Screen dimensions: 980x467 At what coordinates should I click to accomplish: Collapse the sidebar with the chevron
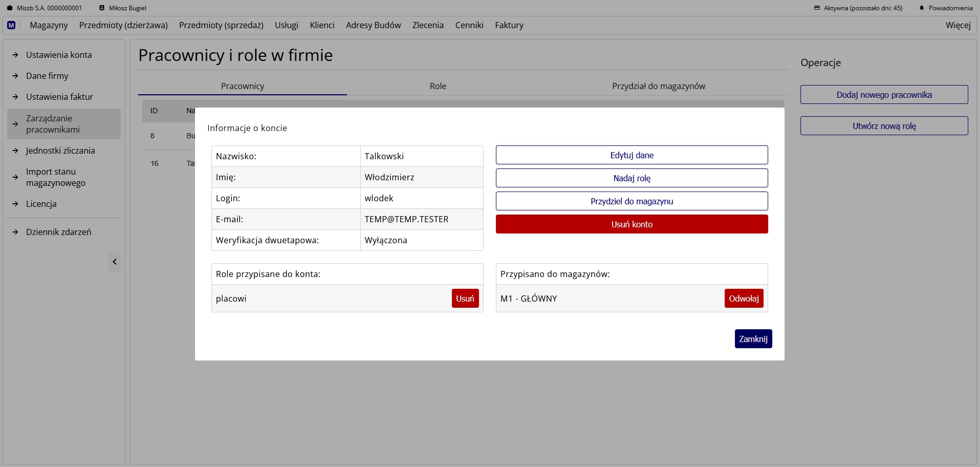pyautogui.click(x=115, y=262)
